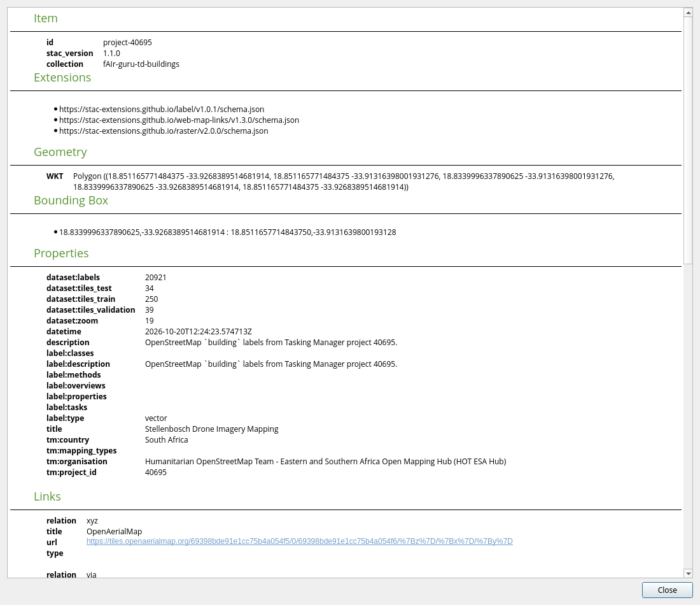700x605 pixels.
Task: Click the Extensions section heading
Action: tap(62, 77)
